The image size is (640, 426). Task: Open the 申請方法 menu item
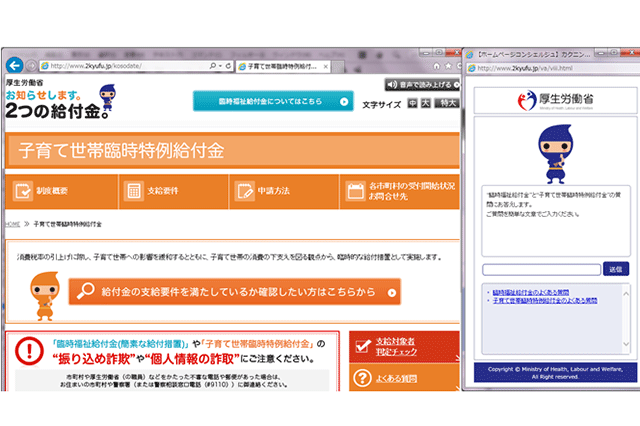[284, 191]
